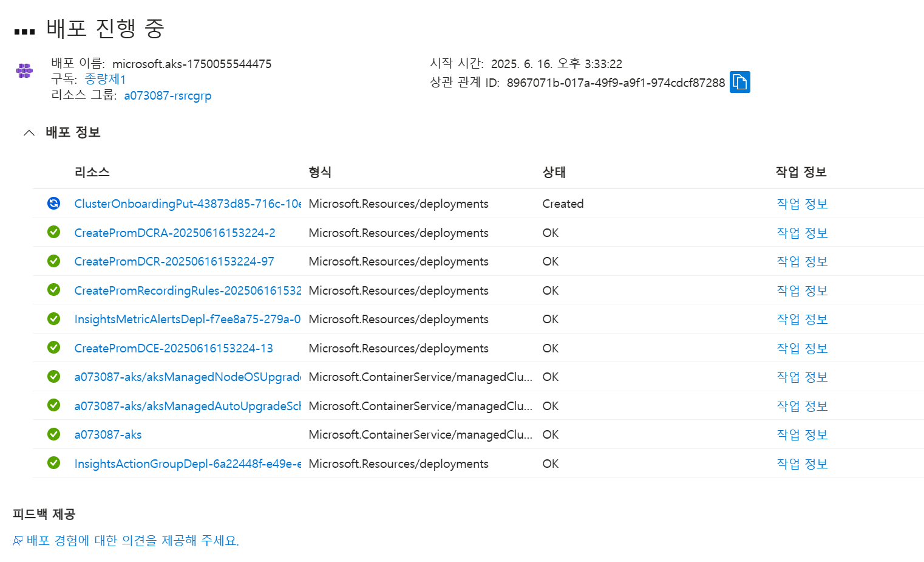View 작업 정보 for CreatePromDCR-97 row
Image resolution: width=924 pixels, height=562 pixels.
[802, 261]
